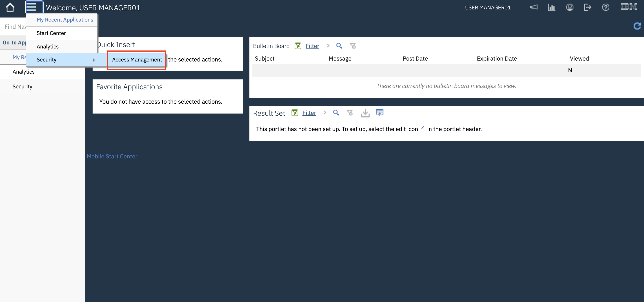The width and height of the screenshot is (644, 302).
Task: Expand the Security submenu arrow
Action: pyautogui.click(x=94, y=60)
